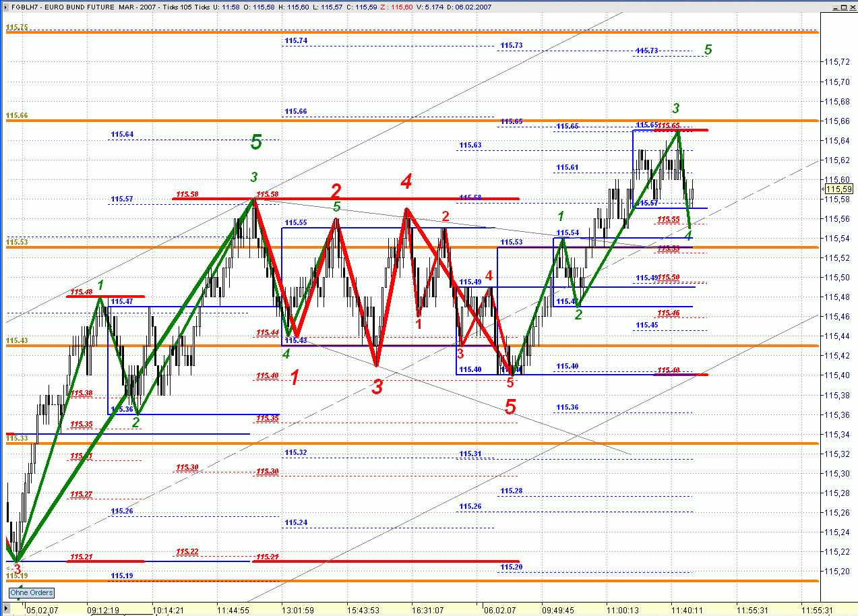Screen dimensions: 858x616
Task: Click the 13:01:59 time axis label
Action: [297, 610]
